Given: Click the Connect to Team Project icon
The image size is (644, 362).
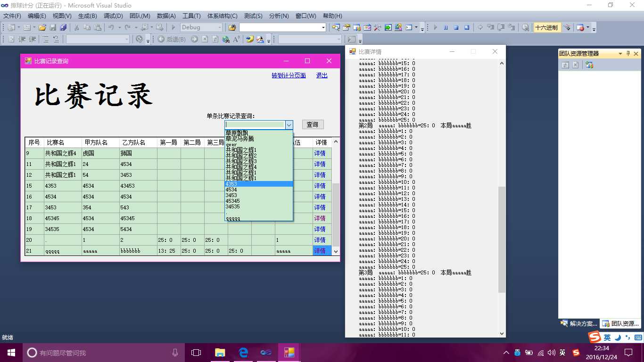Looking at the screenshot, I should pos(589,65).
